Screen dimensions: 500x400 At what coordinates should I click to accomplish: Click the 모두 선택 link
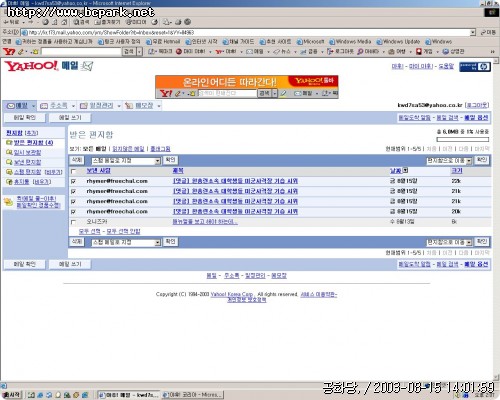[x=90, y=231]
